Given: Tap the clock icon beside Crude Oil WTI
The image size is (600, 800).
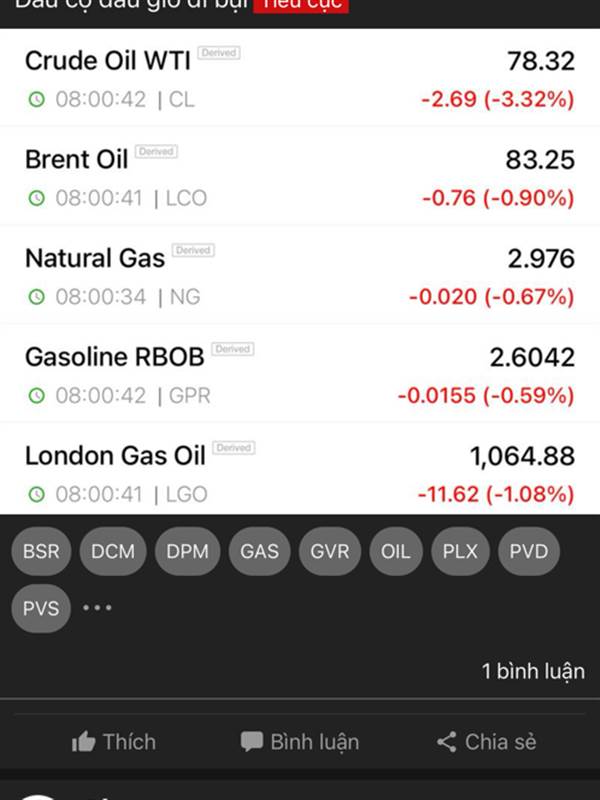Looking at the screenshot, I should tap(37, 100).
